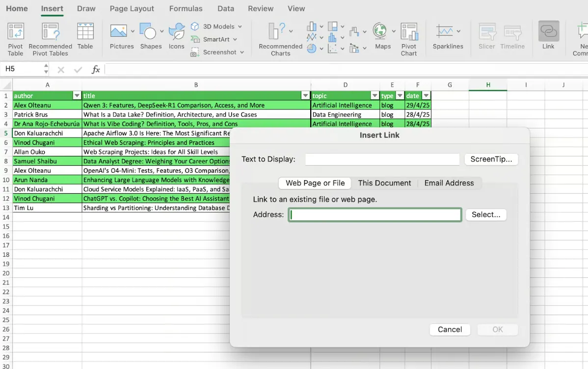Expand the Shapes dropdown arrow
This screenshot has height=369, width=588.
[161, 31]
